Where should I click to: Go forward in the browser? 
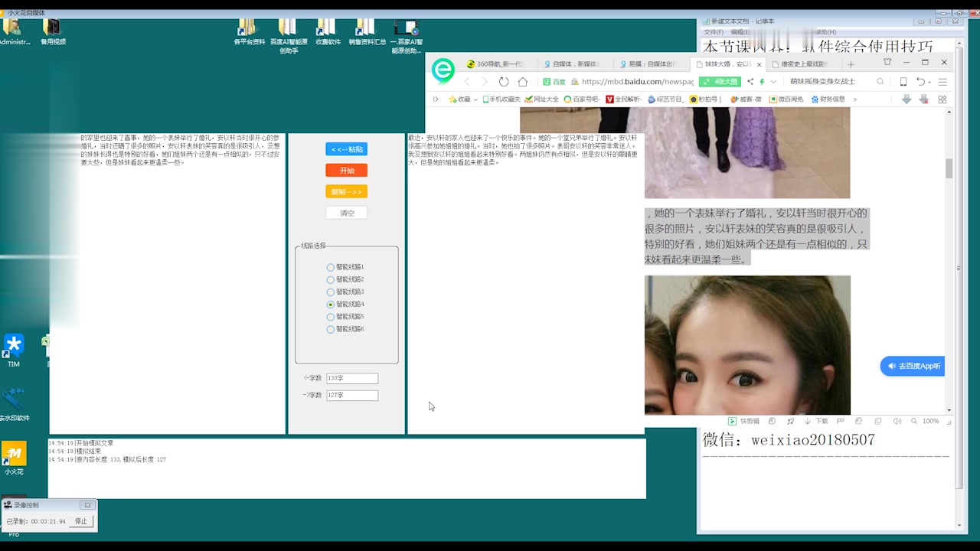tap(485, 81)
